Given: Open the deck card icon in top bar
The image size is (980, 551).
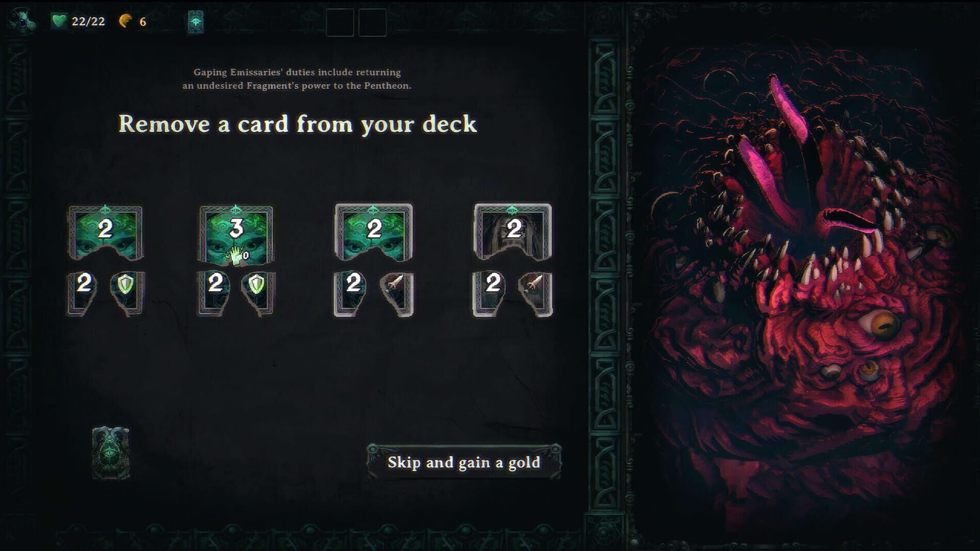Looking at the screenshot, I should [195, 22].
